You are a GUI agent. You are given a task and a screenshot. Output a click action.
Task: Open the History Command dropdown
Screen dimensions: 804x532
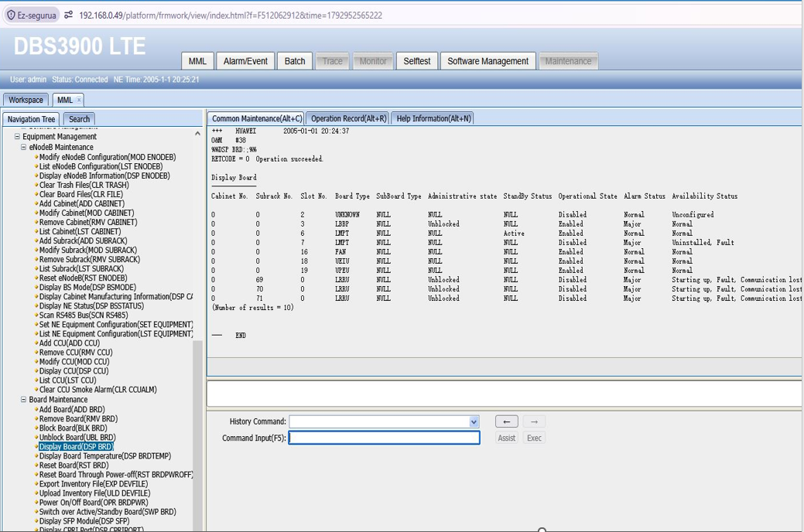pos(474,421)
